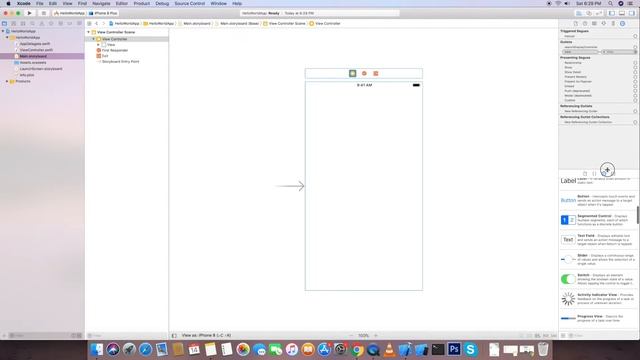Show the Project navigator tab
The height and width of the screenshot is (360, 640).
pyautogui.click(x=4, y=24)
